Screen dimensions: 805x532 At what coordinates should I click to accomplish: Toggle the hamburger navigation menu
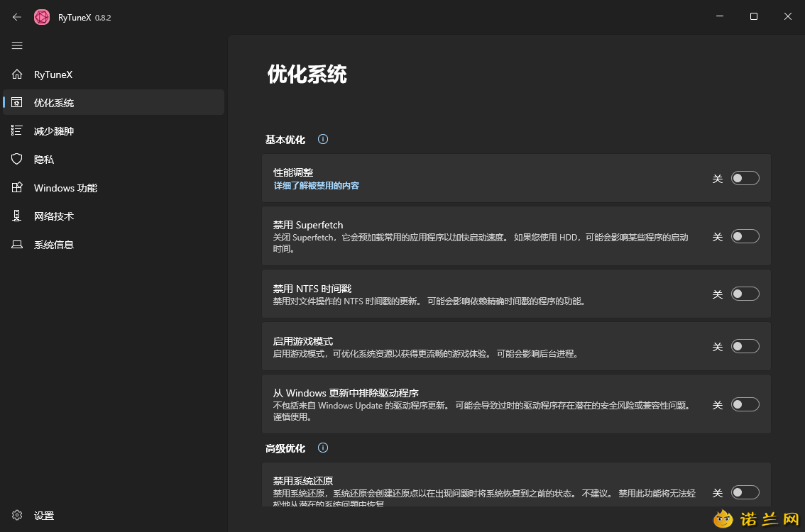point(17,45)
